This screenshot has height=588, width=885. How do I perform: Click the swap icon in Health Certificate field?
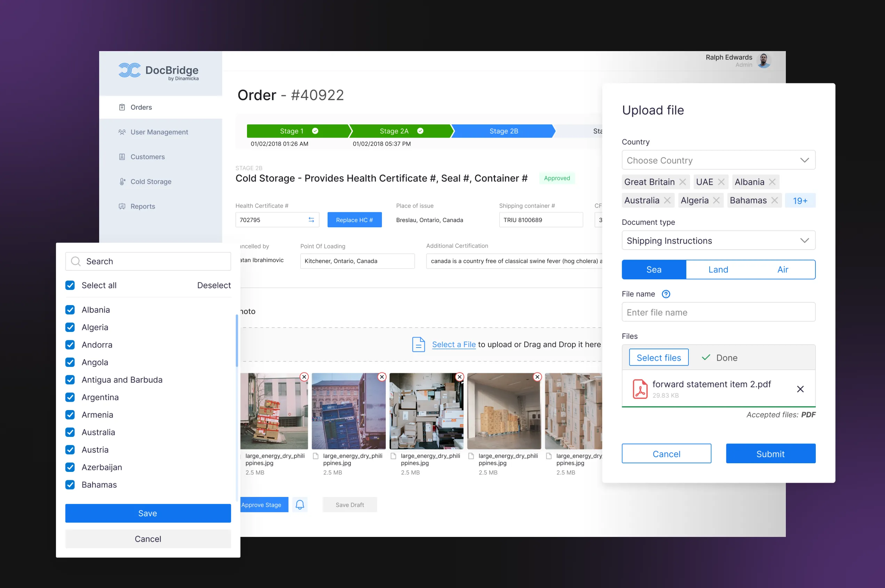click(x=311, y=220)
